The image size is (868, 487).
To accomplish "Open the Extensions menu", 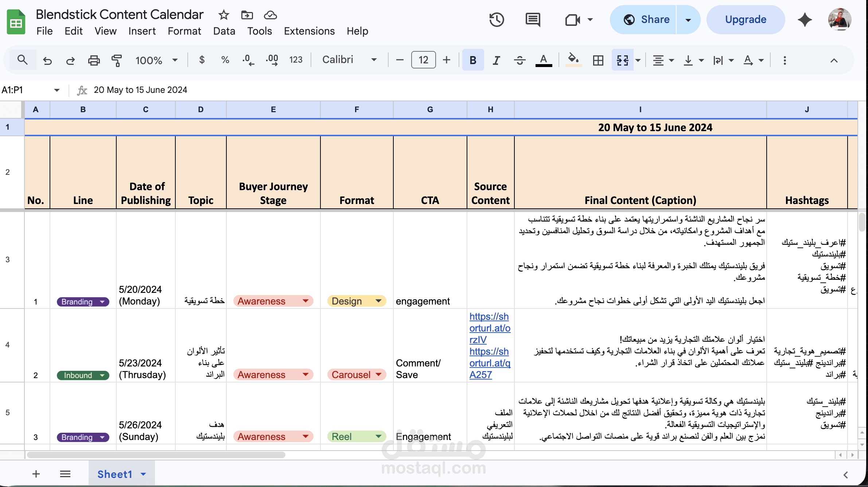I will [309, 31].
